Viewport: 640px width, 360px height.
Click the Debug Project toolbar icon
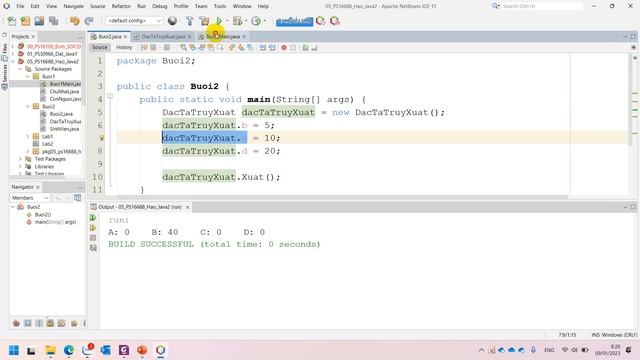pyautogui.click(x=237, y=21)
